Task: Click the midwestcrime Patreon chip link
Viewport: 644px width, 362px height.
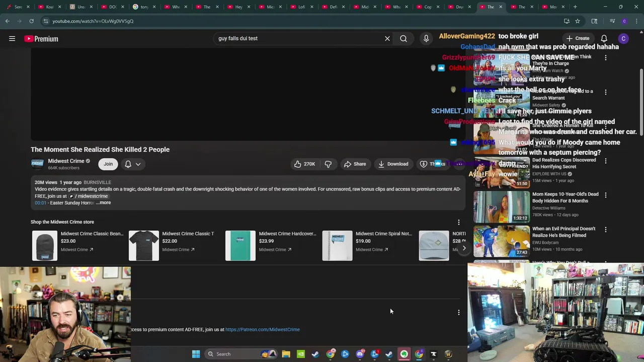Action: point(89,196)
